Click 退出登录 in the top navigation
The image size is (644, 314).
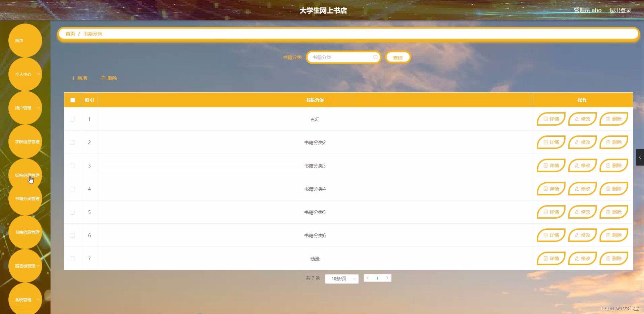(x=620, y=10)
